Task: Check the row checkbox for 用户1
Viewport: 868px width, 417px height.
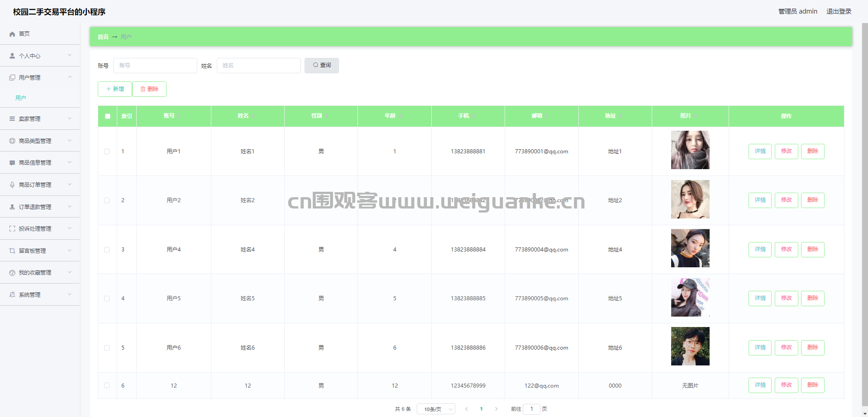Action: tap(107, 152)
